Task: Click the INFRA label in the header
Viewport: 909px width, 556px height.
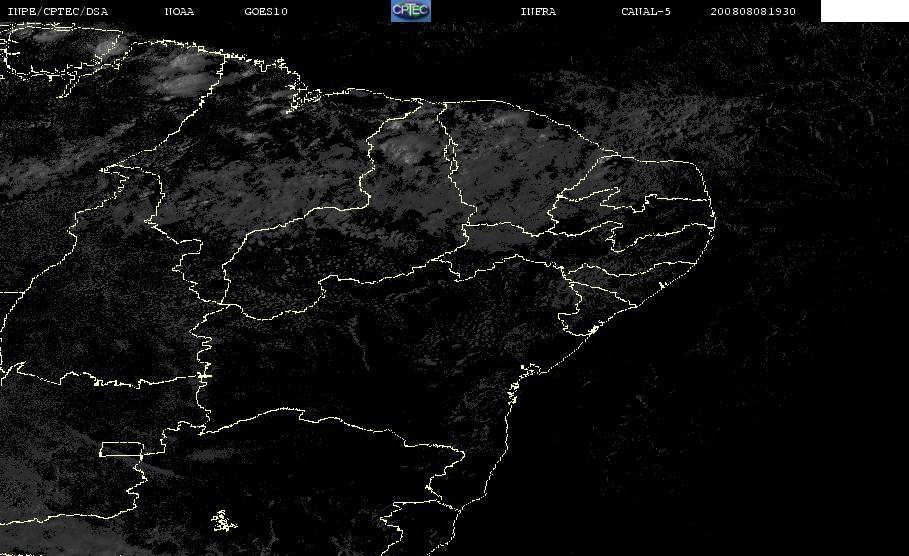Action: pos(538,11)
